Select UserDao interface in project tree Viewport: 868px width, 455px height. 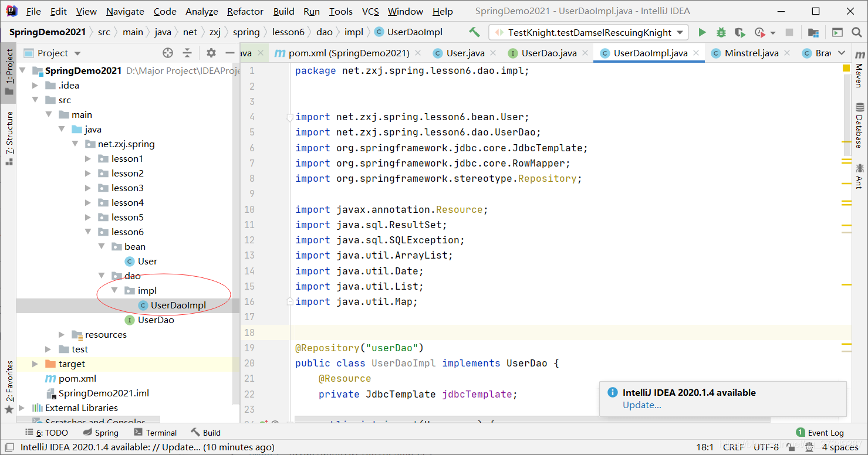pos(156,320)
